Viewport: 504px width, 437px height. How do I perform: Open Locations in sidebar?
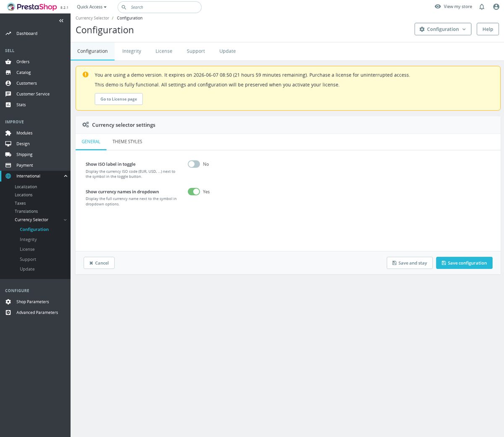click(x=24, y=195)
